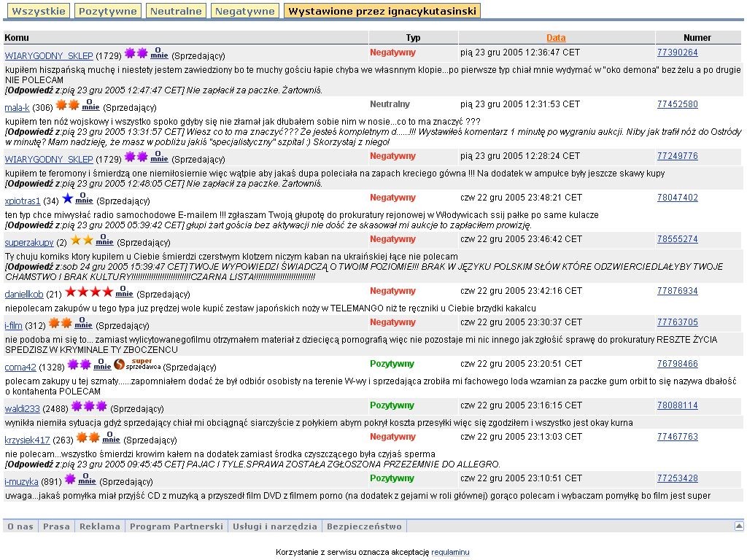Select the Negatywne comments tab

click(x=245, y=11)
